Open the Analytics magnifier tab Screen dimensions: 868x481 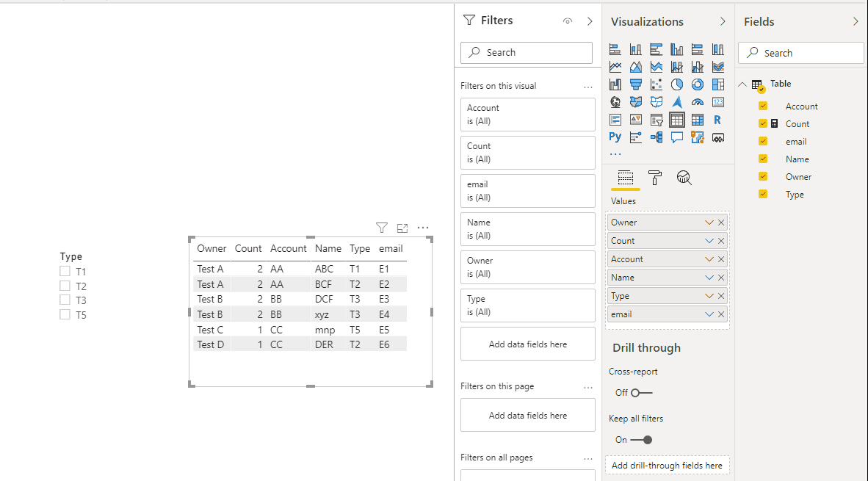click(684, 178)
